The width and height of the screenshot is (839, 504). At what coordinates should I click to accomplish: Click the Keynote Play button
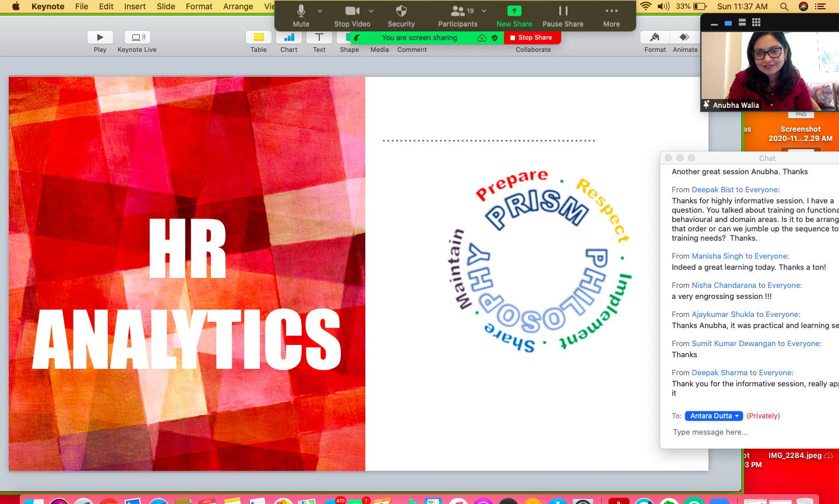coord(100,37)
